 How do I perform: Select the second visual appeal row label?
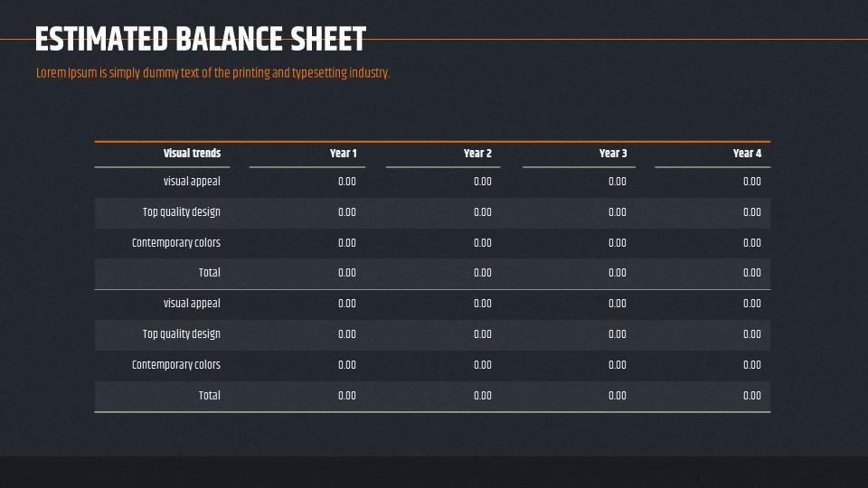click(192, 304)
